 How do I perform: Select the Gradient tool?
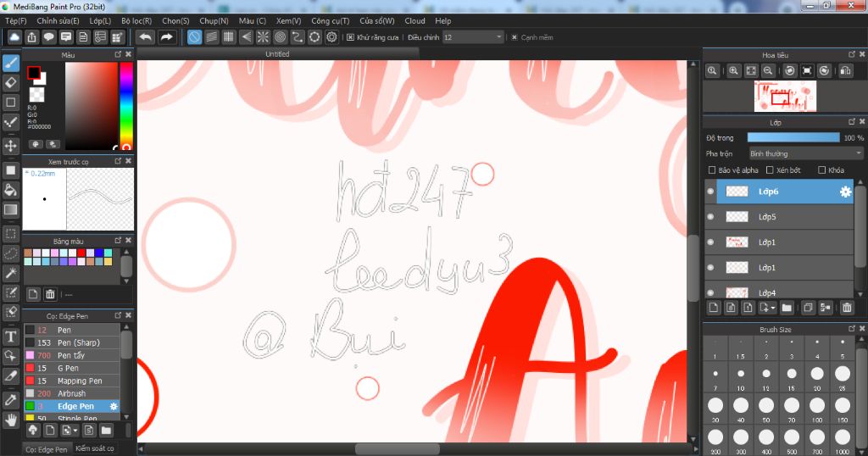11,209
